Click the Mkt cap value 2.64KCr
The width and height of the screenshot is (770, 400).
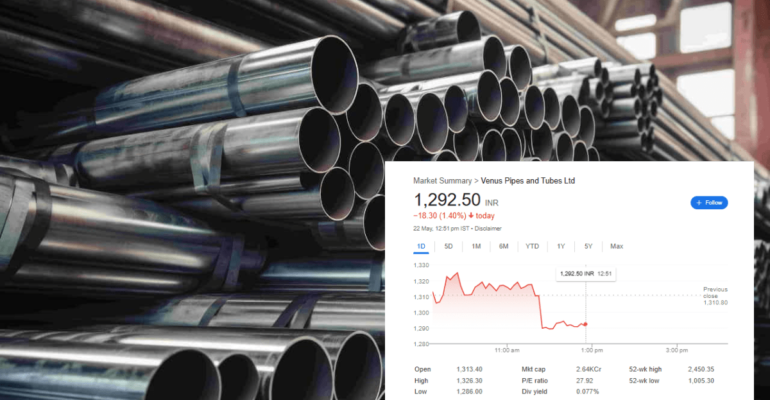tap(588, 370)
